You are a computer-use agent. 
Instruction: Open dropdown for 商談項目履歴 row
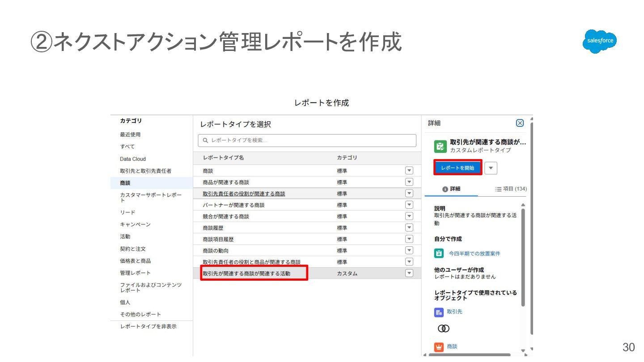[x=409, y=239]
